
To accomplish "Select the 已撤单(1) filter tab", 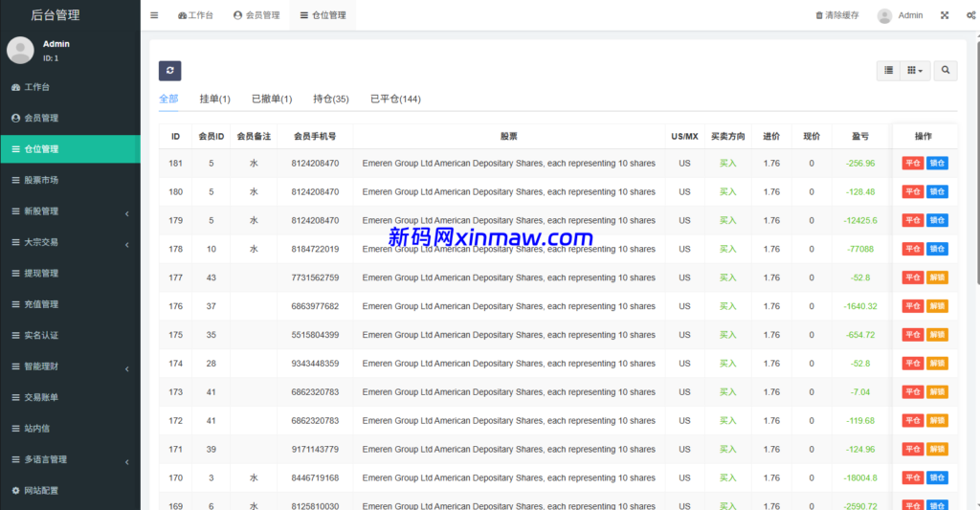I will click(x=272, y=99).
